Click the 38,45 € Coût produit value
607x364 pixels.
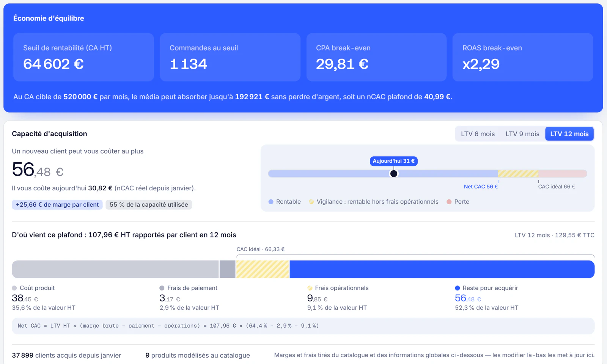click(25, 298)
